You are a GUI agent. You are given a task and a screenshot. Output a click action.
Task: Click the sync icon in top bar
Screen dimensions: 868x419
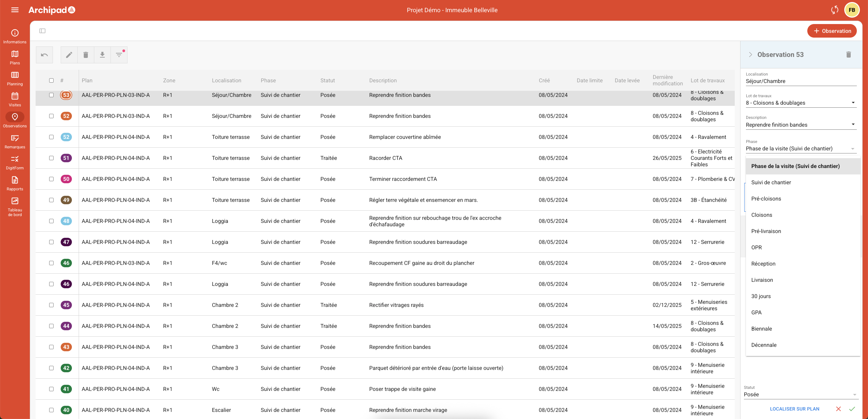pos(835,10)
